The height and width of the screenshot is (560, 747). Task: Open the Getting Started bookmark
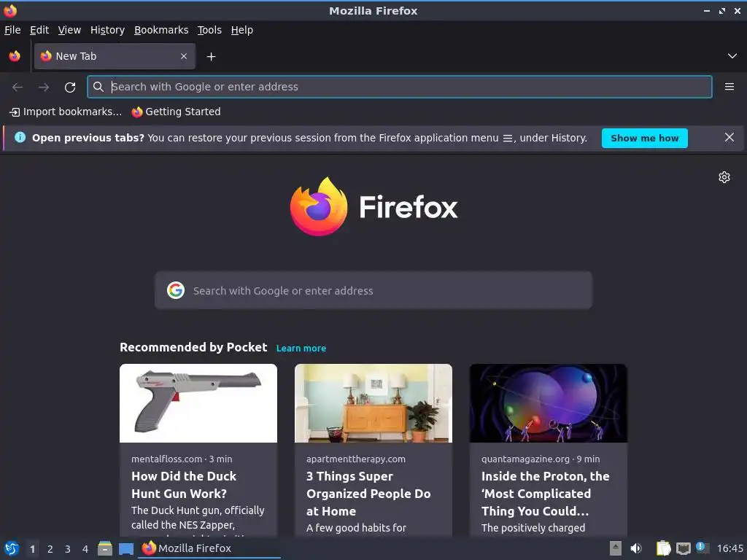pos(177,112)
